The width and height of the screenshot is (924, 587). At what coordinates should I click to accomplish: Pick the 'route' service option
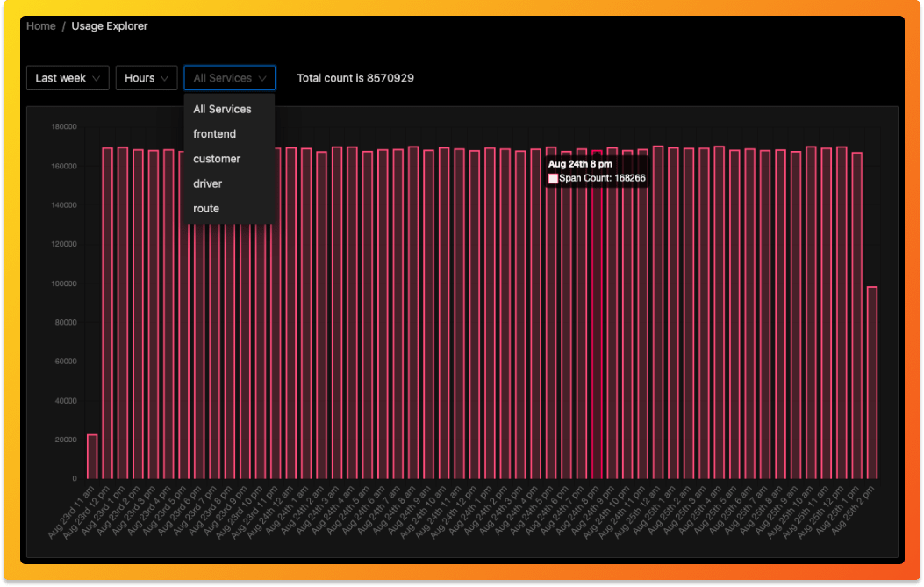point(229,208)
